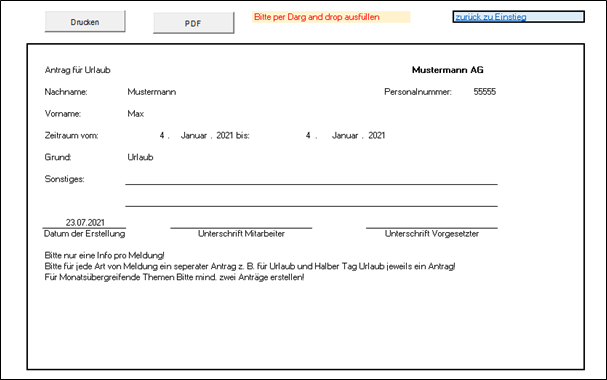Click the 'Datum der Erstellung' caption
This screenshot has height=380, width=607.
(84, 234)
